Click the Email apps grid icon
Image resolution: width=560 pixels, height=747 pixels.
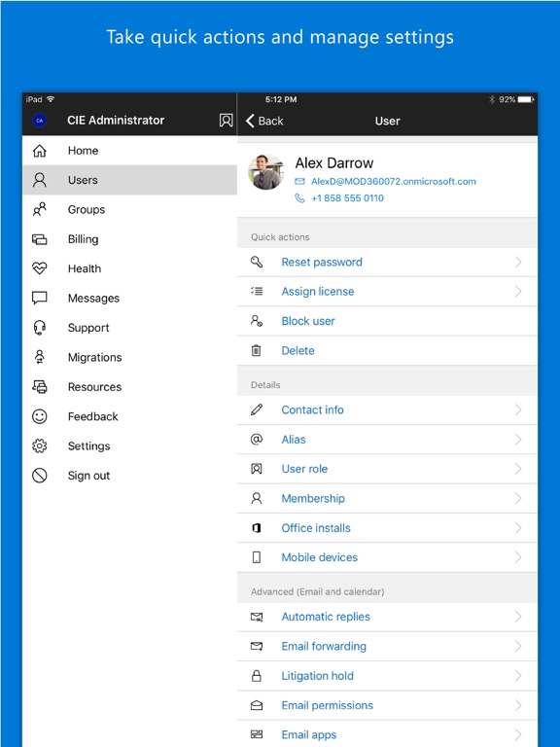tap(257, 734)
